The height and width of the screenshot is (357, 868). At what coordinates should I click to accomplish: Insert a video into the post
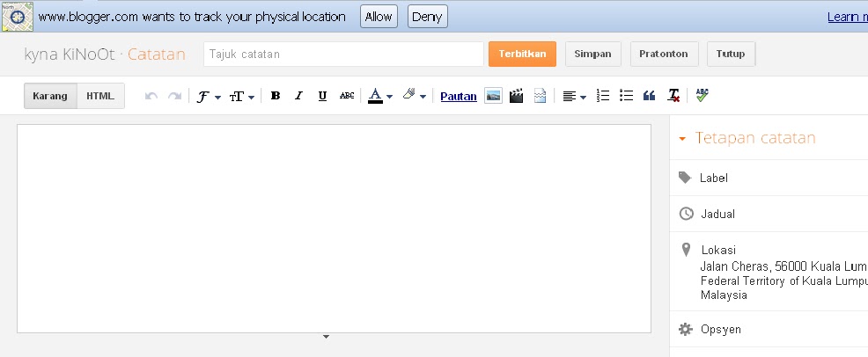(517, 96)
